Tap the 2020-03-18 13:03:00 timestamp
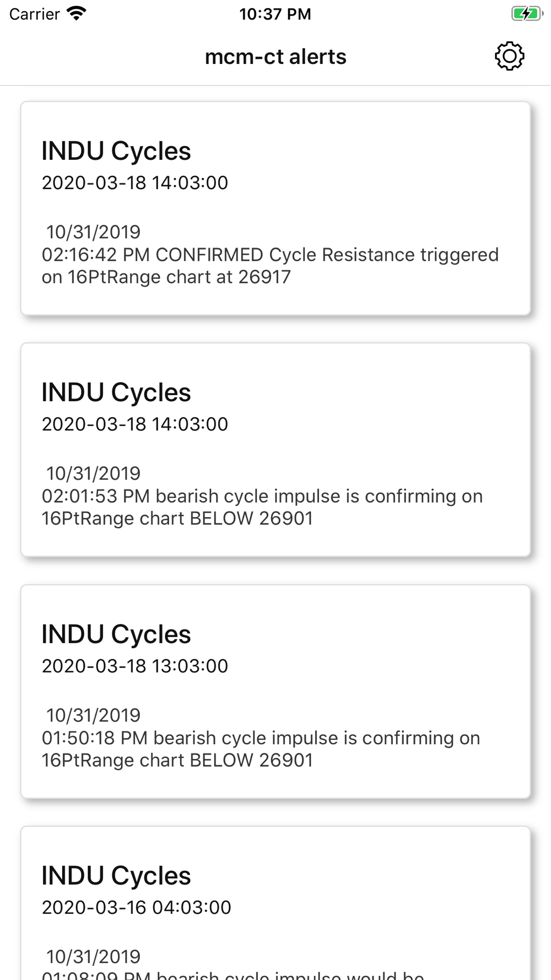 click(x=135, y=666)
